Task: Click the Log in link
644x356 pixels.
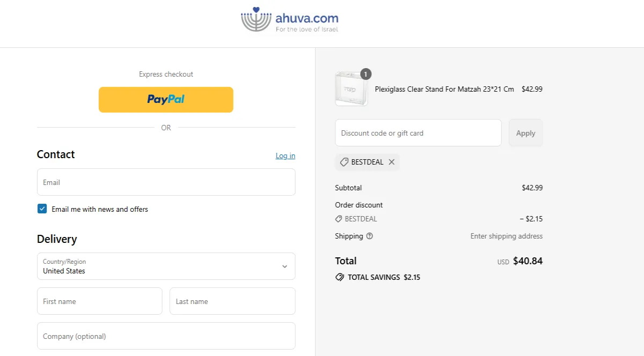Action: point(285,155)
